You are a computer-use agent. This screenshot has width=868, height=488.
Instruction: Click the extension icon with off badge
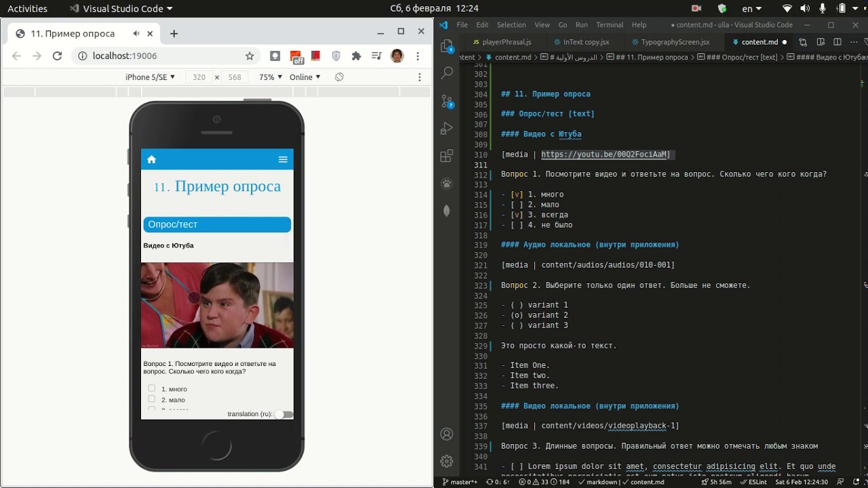pos(296,56)
